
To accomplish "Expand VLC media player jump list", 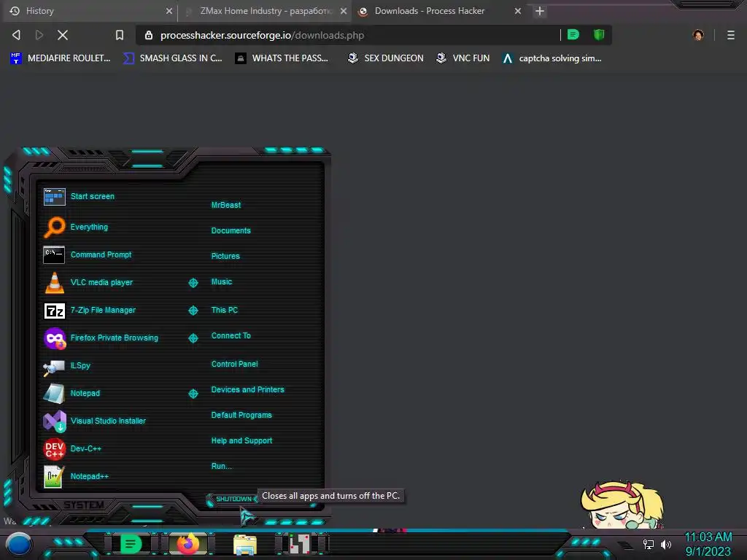I will tap(193, 283).
